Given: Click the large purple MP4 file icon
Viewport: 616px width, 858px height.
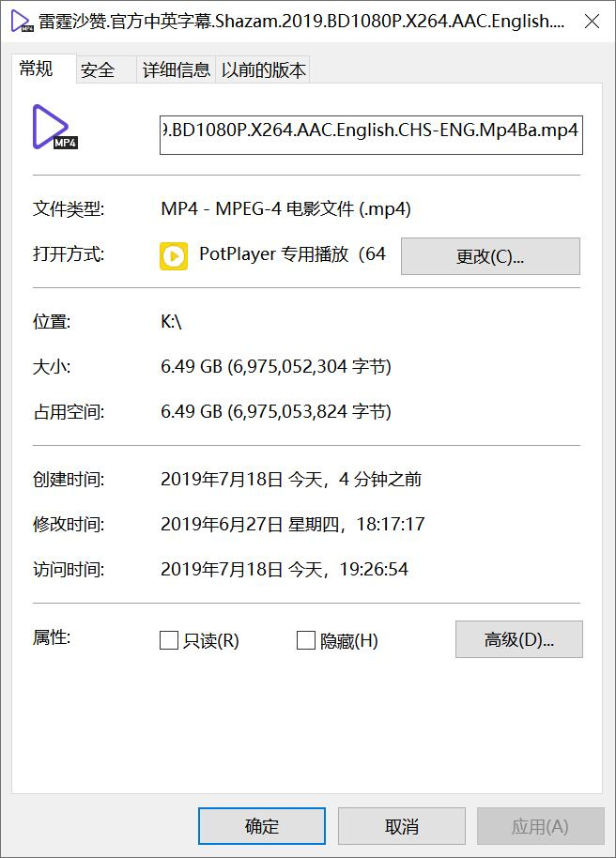Looking at the screenshot, I should (x=54, y=128).
